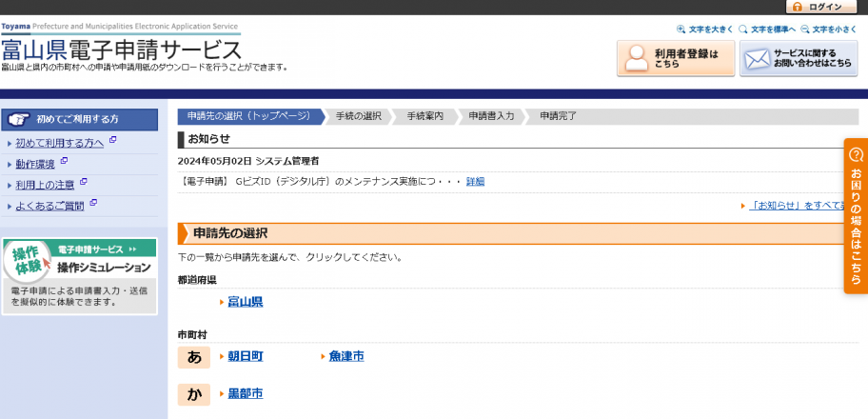Click the あ index label
The image size is (868, 419).
pos(194,357)
